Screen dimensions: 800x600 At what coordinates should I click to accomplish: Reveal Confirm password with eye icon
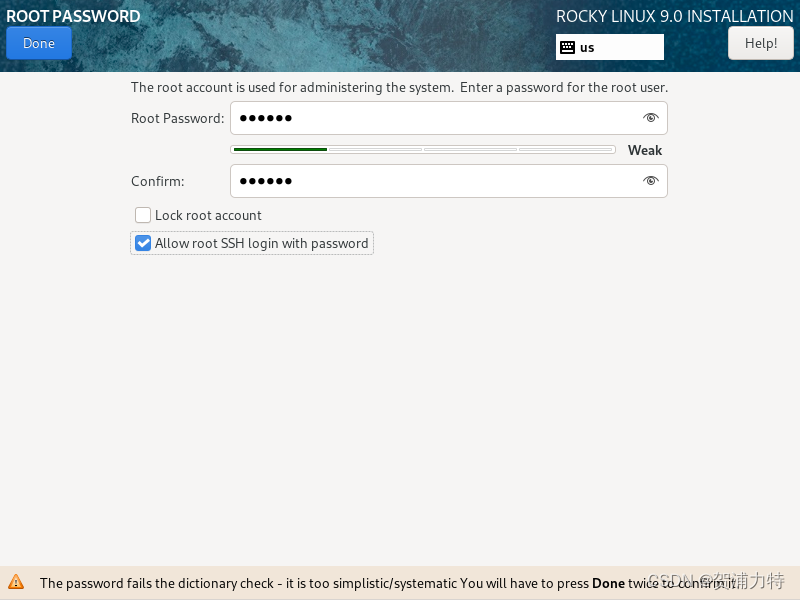click(x=651, y=181)
